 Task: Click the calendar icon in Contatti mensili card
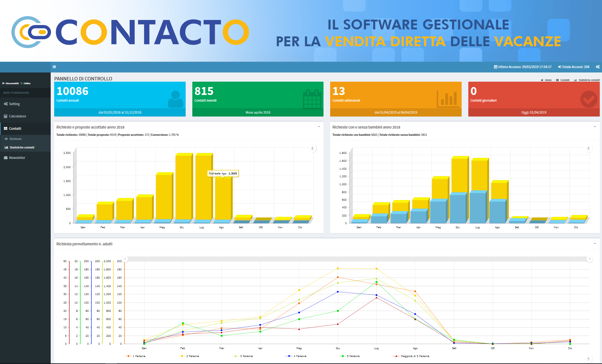(x=312, y=99)
